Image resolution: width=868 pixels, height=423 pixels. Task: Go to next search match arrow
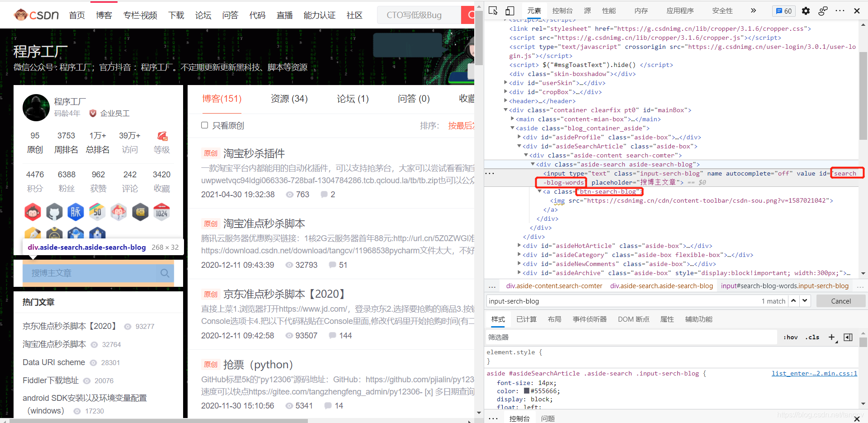pos(805,301)
